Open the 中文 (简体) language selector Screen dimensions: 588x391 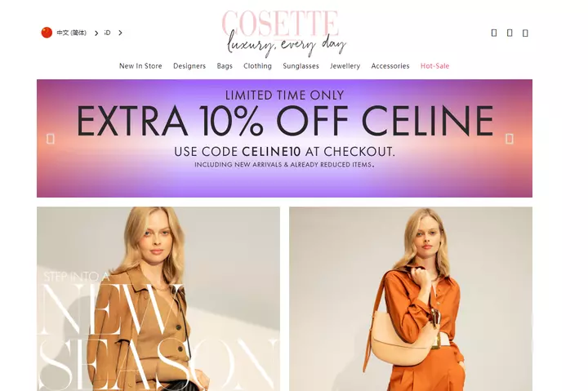[x=72, y=33]
